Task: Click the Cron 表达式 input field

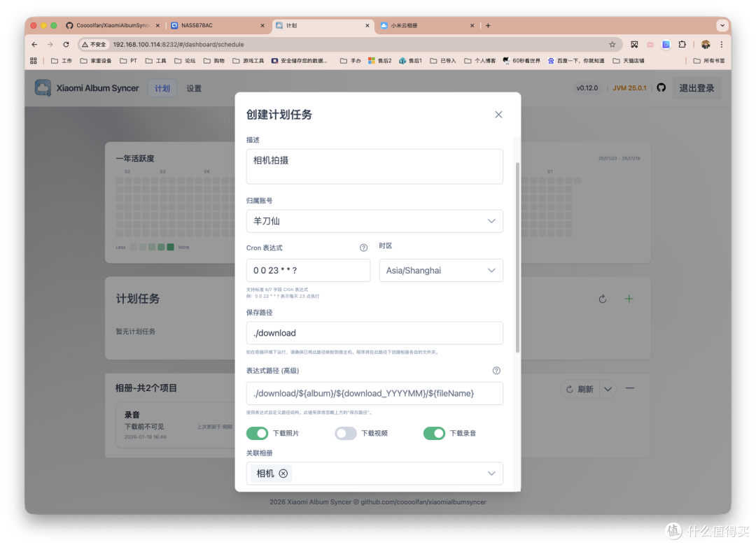Action: (308, 271)
